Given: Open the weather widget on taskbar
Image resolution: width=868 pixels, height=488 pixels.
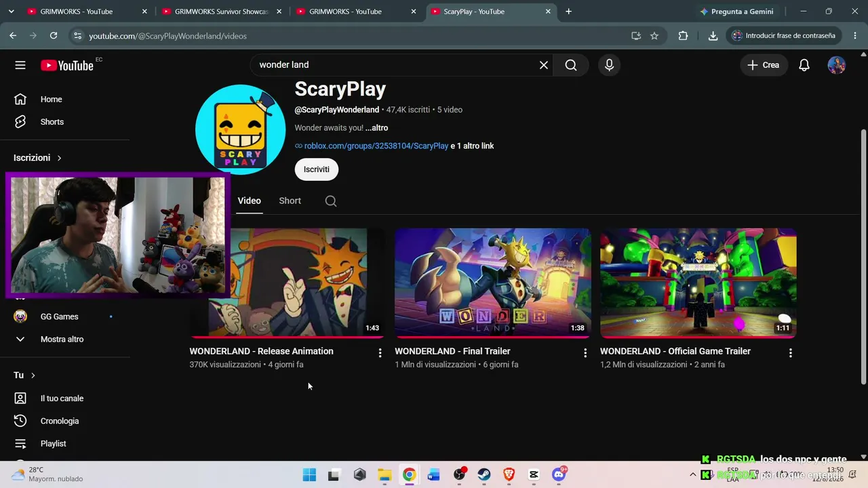Looking at the screenshot, I should [47, 474].
